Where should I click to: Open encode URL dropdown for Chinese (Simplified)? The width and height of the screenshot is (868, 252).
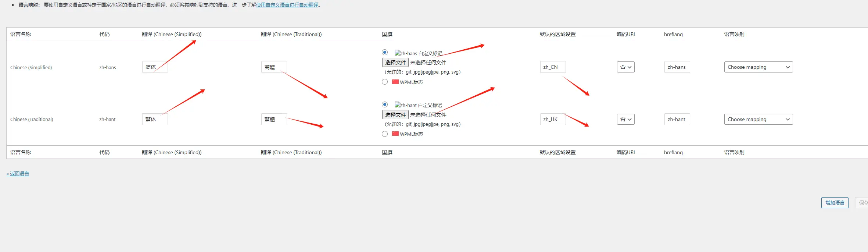[626, 67]
